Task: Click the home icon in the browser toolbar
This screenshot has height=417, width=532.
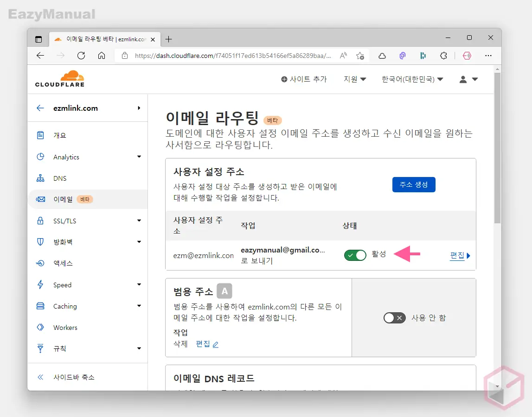Action: click(x=101, y=55)
